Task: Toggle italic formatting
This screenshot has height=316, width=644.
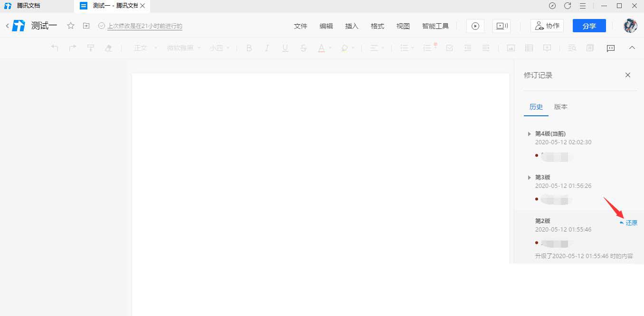Action: (x=267, y=48)
